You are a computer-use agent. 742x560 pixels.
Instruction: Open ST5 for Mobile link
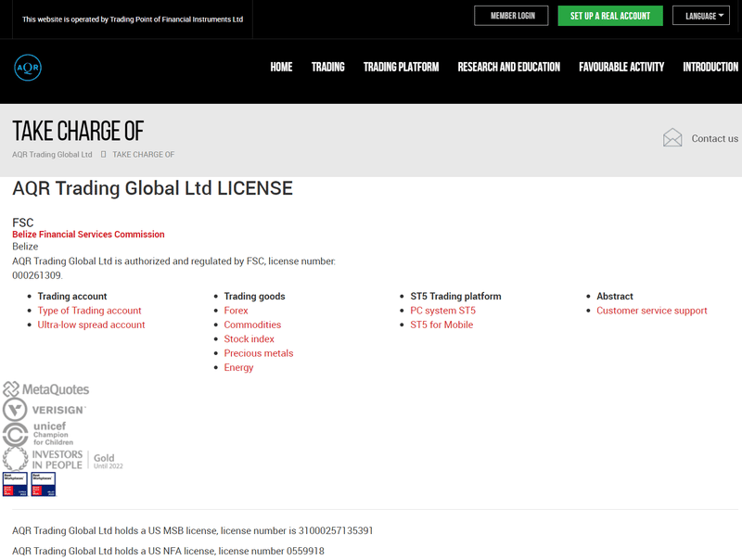tap(441, 325)
